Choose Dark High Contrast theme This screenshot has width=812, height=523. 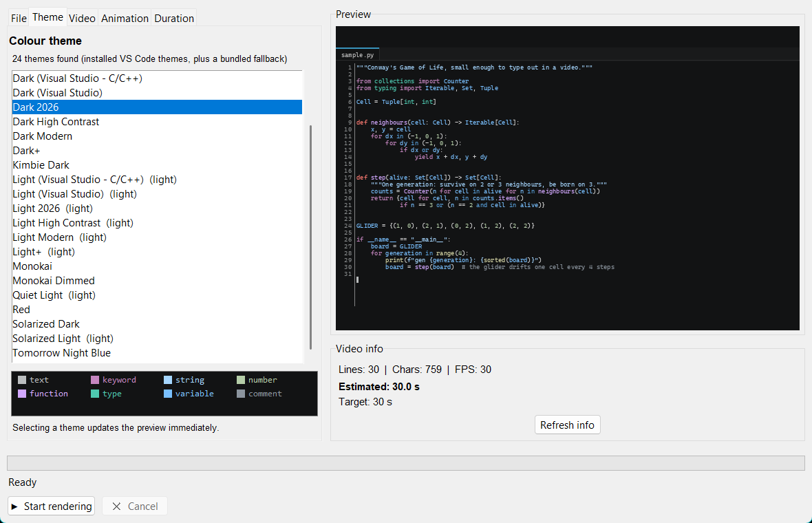tap(157, 122)
